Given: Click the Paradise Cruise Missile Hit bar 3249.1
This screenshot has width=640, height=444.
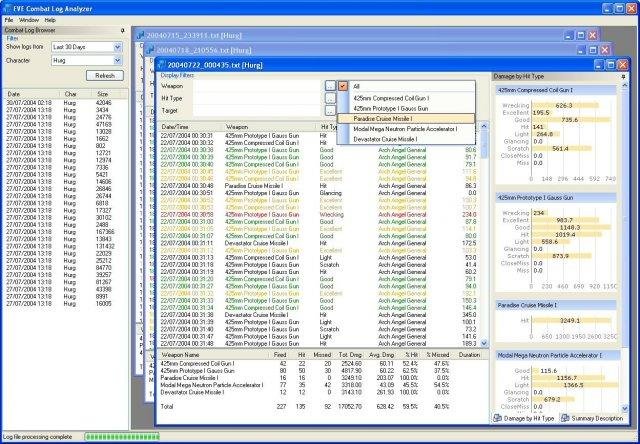Looking at the screenshot, I should pos(571,321).
